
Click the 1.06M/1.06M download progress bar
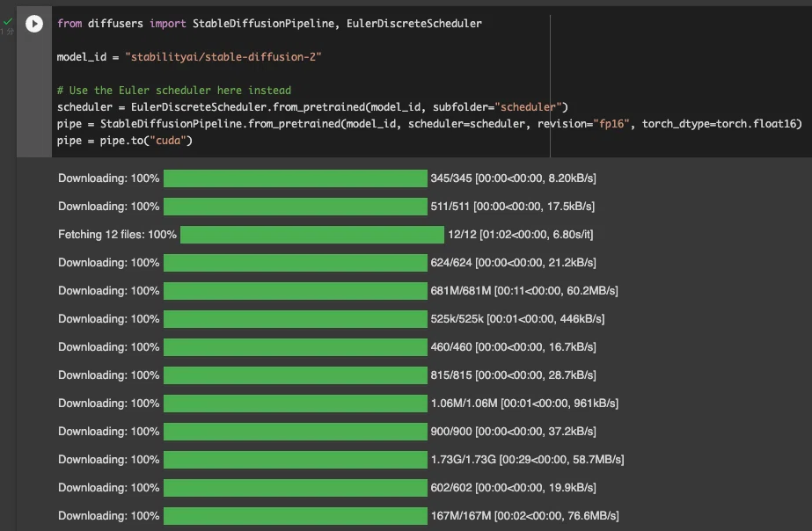click(x=296, y=404)
